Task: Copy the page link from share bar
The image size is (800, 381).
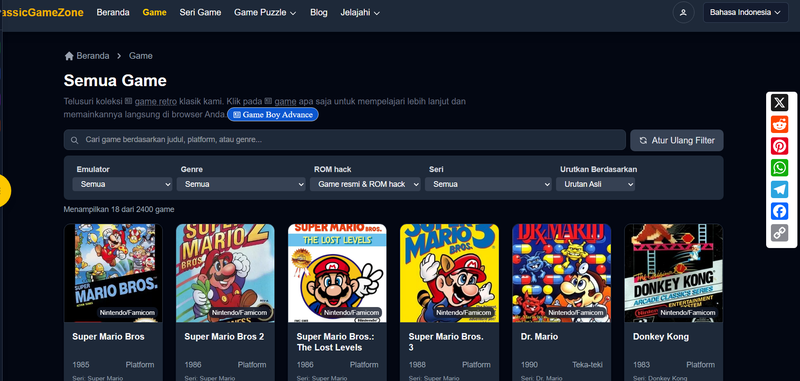Action: click(779, 233)
